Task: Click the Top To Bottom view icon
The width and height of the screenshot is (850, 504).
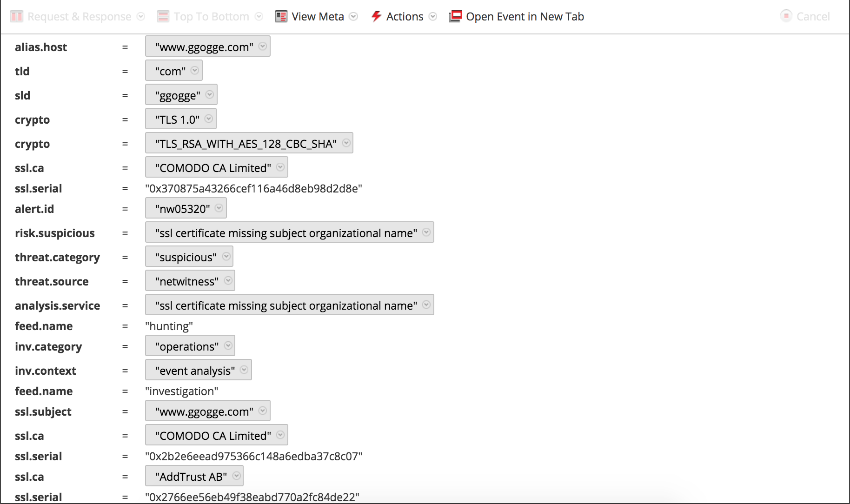Action: 163,16
